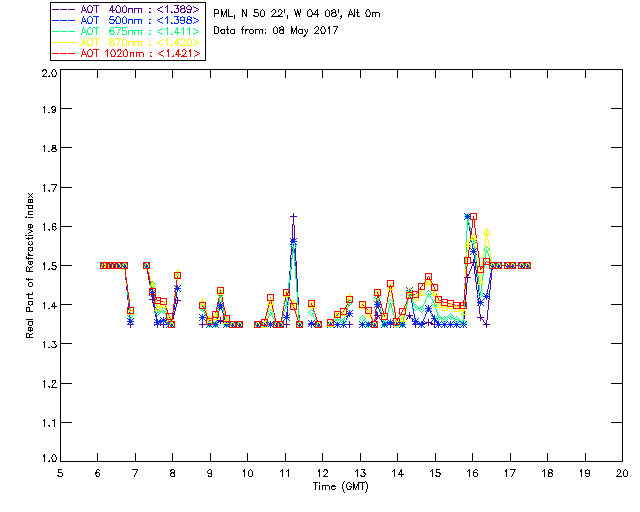Click the 15 x-axis tick label
Screen dimensions: 640x512
coord(435,473)
